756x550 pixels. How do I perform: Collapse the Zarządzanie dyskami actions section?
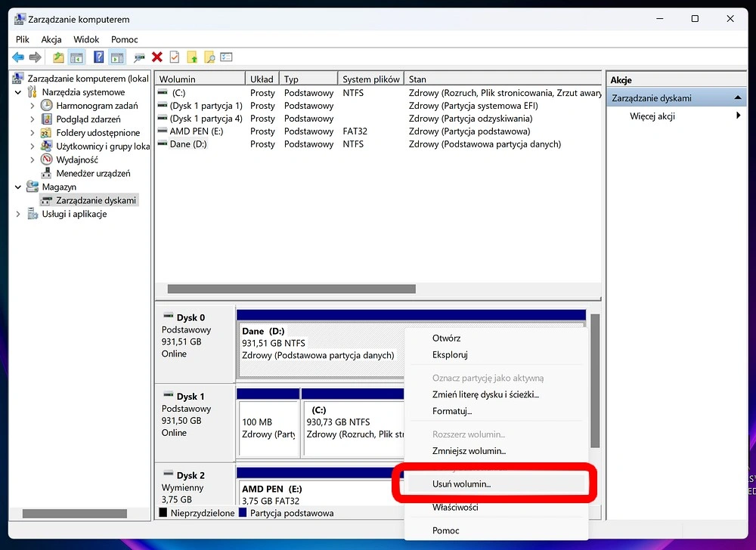[737, 97]
